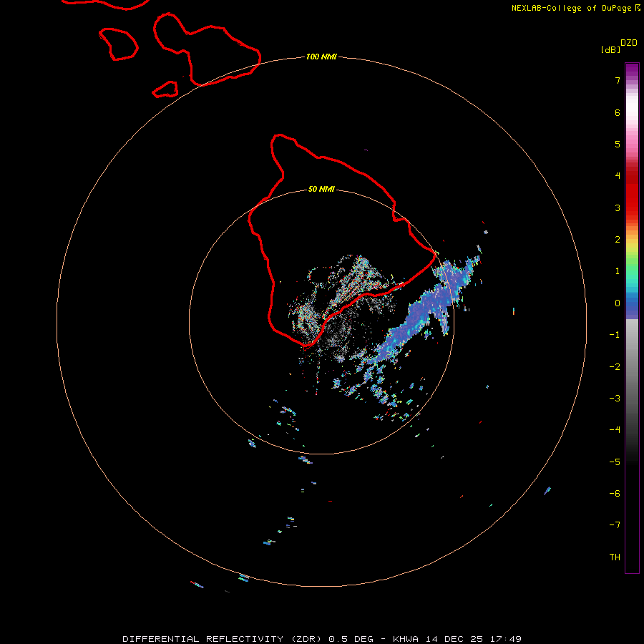Click the 3 value on color scale

618,208
